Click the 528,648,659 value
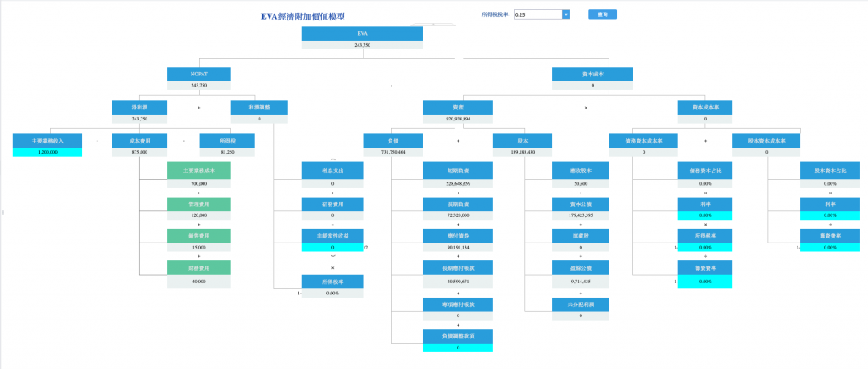The width and height of the screenshot is (868, 369). 458,183
